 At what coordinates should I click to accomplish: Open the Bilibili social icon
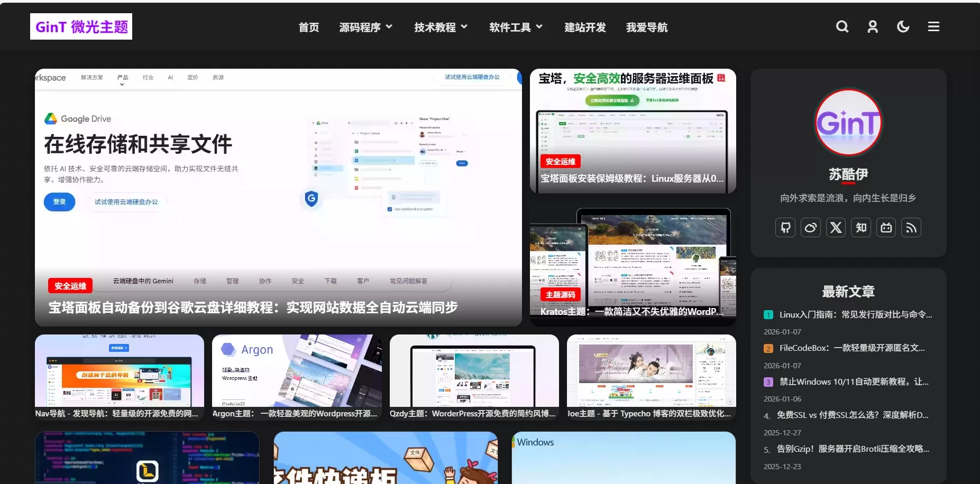point(886,228)
